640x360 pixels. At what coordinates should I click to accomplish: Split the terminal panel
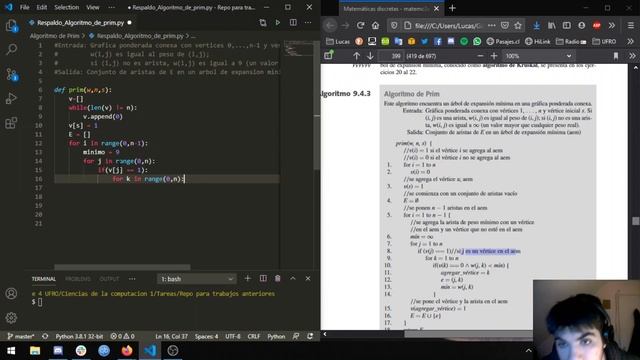(x=263, y=278)
